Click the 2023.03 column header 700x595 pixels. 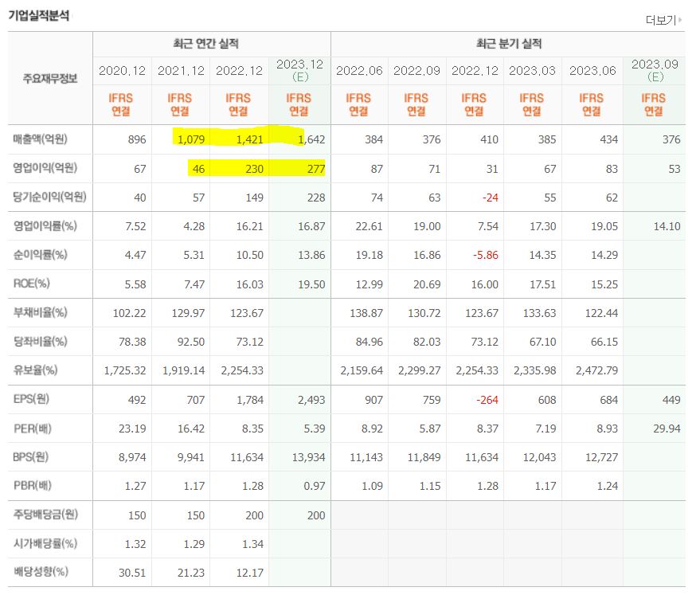point(532,71)
